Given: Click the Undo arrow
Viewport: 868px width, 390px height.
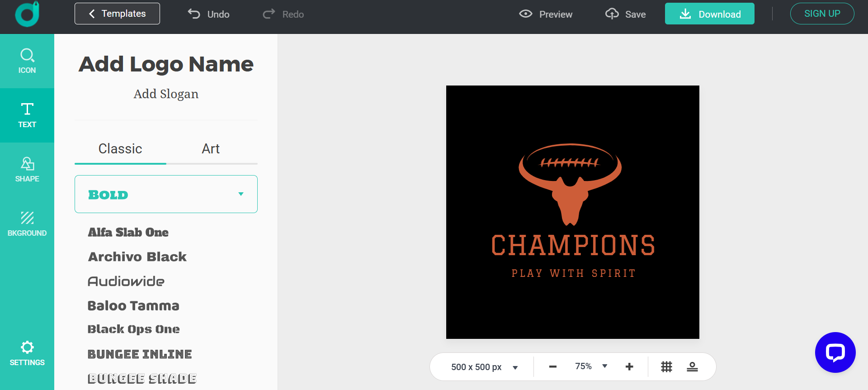Looking at the screenshot, I should click(x=208, y=14).
